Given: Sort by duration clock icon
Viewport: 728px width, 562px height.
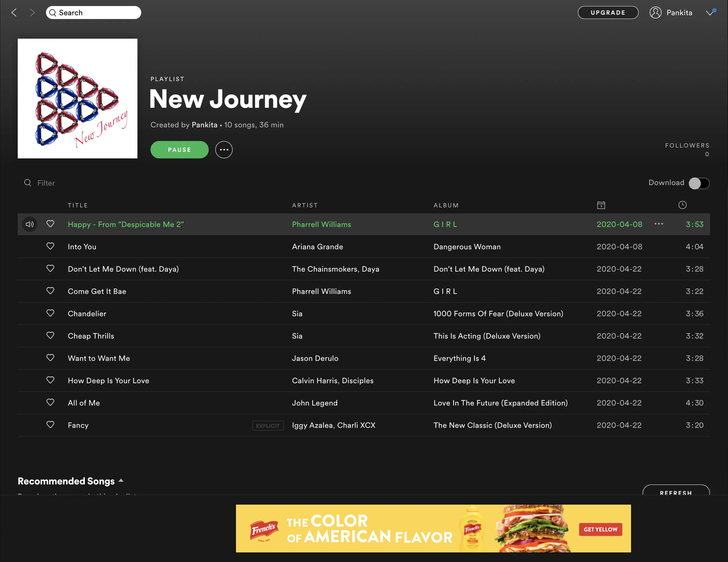Looking at the screenshot, I should click(x=682, y=205).
